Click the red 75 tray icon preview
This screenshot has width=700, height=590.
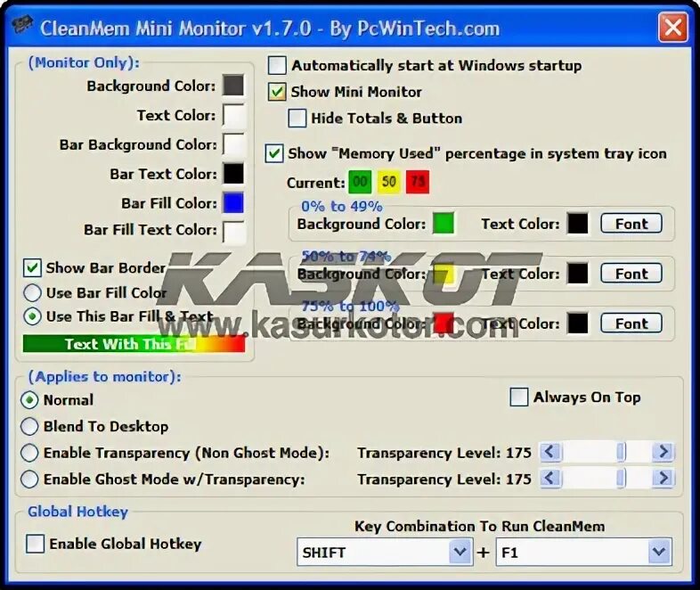point(418,182)
